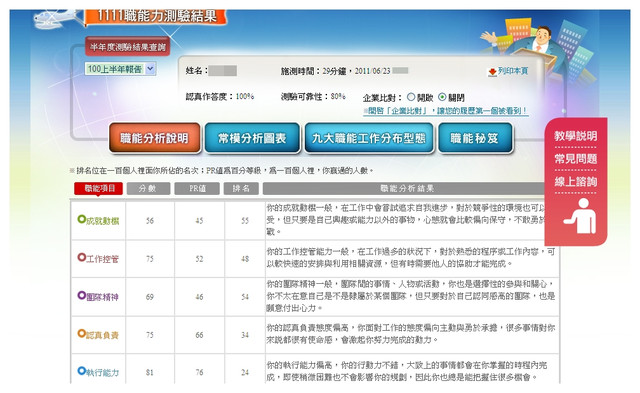
Task: Open the 九大職能工作分布型態 tab
Action: click(x=369, y=138)
